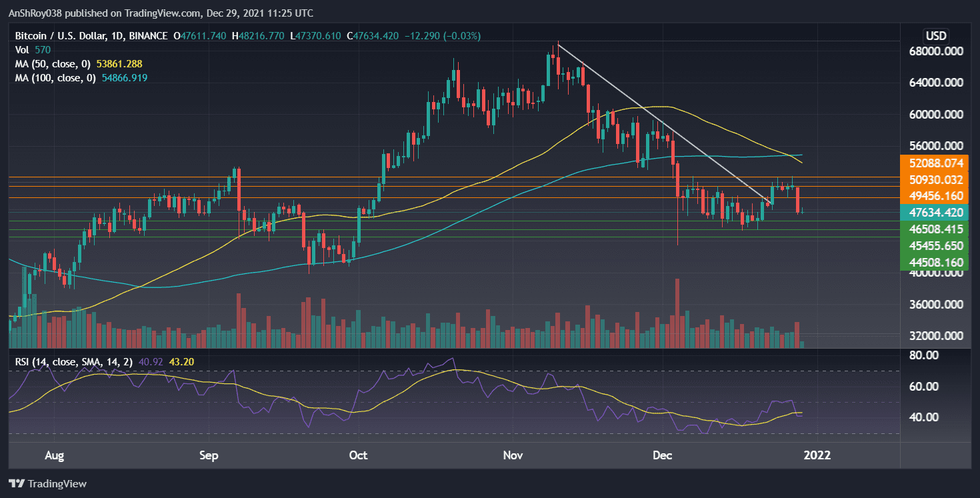Click the Vol indicator label
Screen dimensions: 980x498
[21, 49]
